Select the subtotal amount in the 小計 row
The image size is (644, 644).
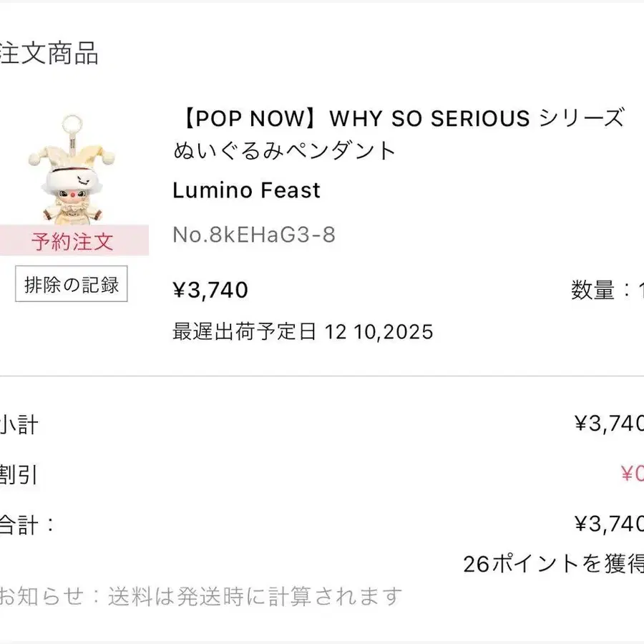tap(608, 426)
